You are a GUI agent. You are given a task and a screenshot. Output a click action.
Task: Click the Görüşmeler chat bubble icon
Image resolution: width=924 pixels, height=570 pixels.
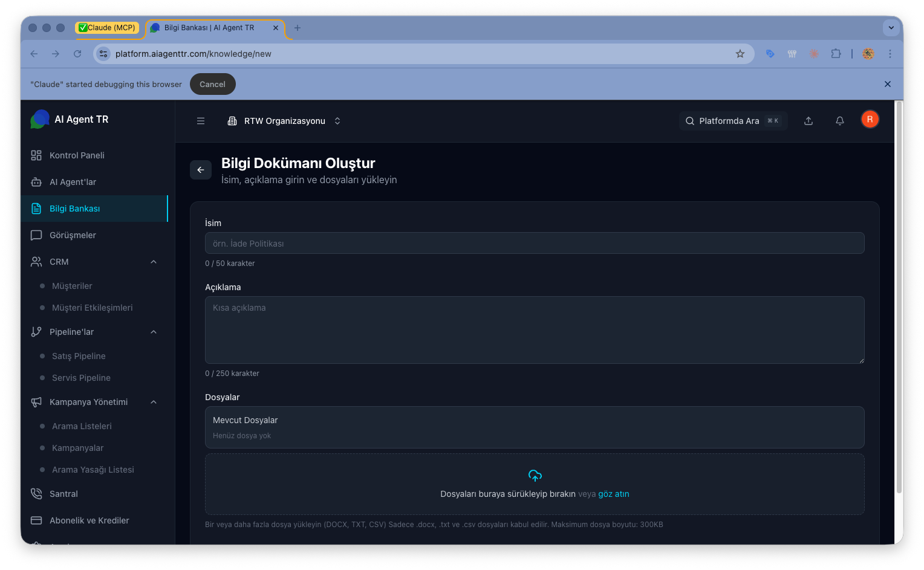tap(36, 235)
